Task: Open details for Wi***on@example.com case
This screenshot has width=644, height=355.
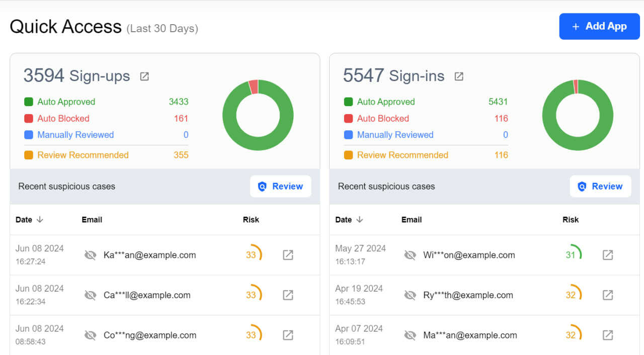Action: point(608,255)
